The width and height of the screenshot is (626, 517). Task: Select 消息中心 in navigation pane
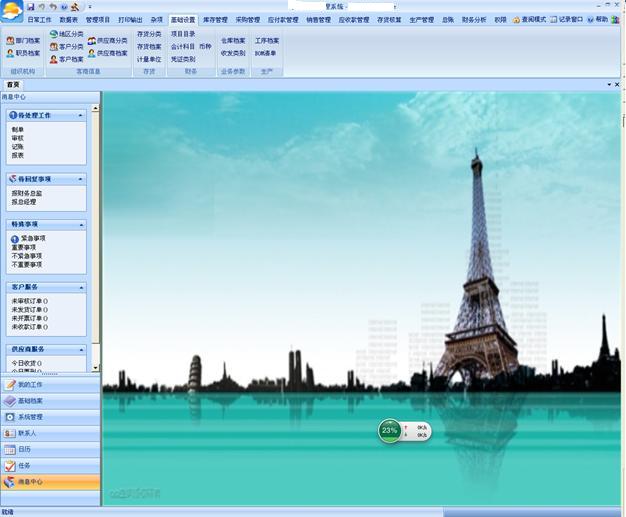tap(50, 482)
